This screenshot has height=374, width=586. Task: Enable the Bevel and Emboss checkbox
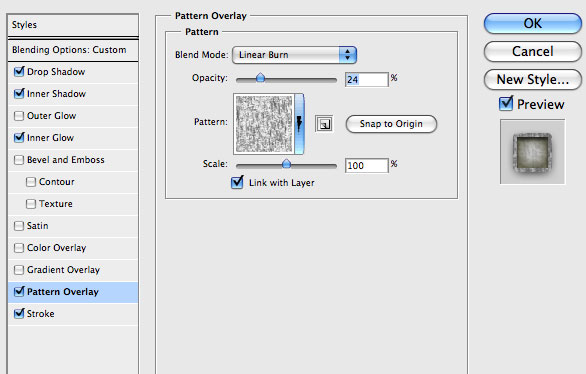click(x=19, y=160)
